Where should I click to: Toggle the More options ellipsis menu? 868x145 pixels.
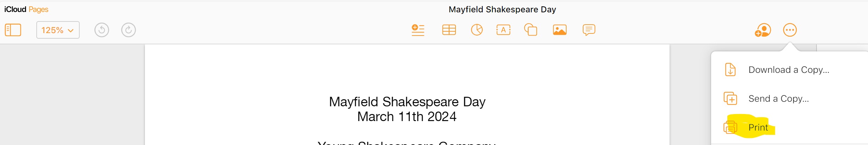tap(790, 30)
